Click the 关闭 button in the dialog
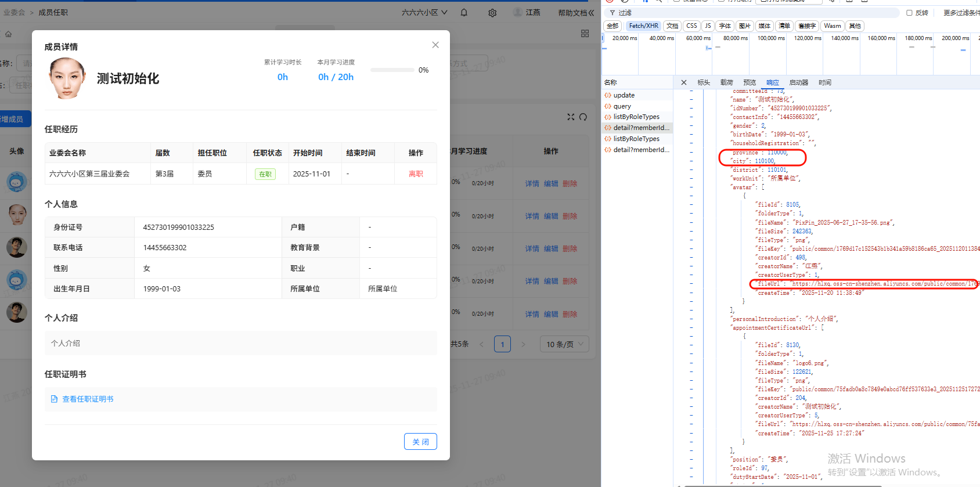The width and height of the screenshot is (980, 487). click(420, 442)
